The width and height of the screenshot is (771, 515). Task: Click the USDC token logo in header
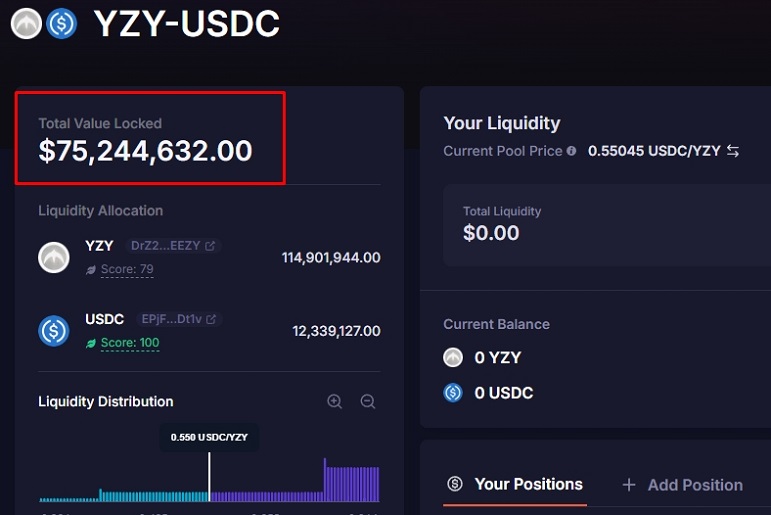click(x=61, y=23)
